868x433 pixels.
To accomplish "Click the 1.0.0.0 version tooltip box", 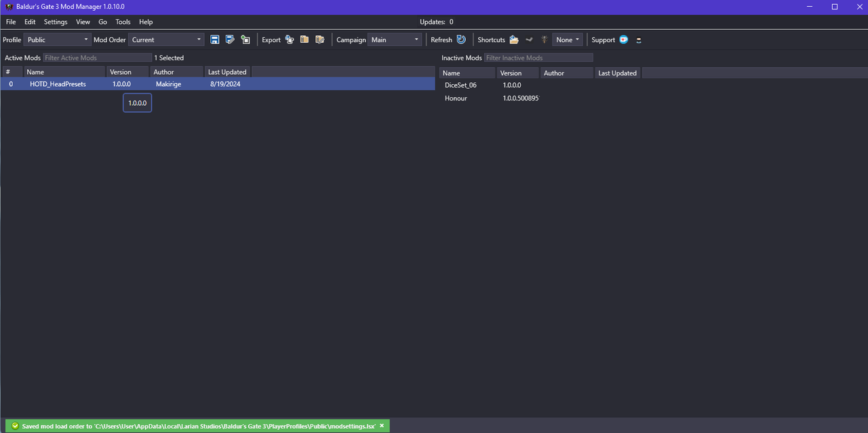I will click(137, 103).
